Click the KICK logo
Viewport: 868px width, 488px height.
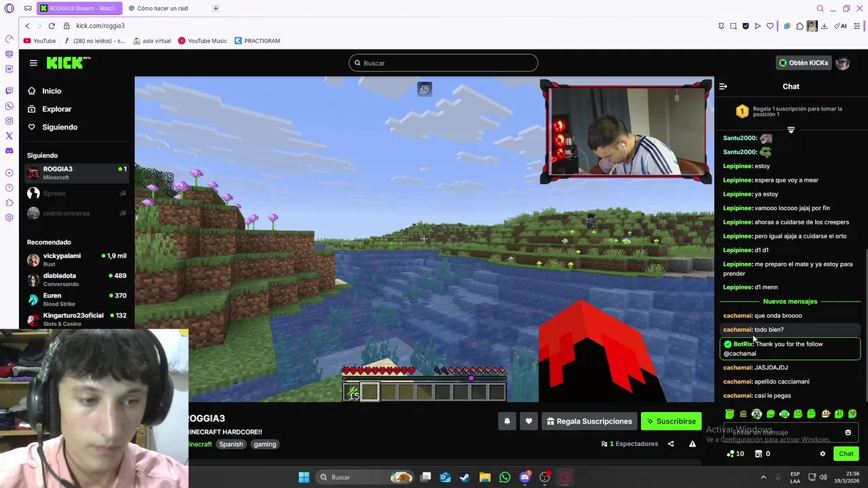pyautogui.click(x=68, y=63)
